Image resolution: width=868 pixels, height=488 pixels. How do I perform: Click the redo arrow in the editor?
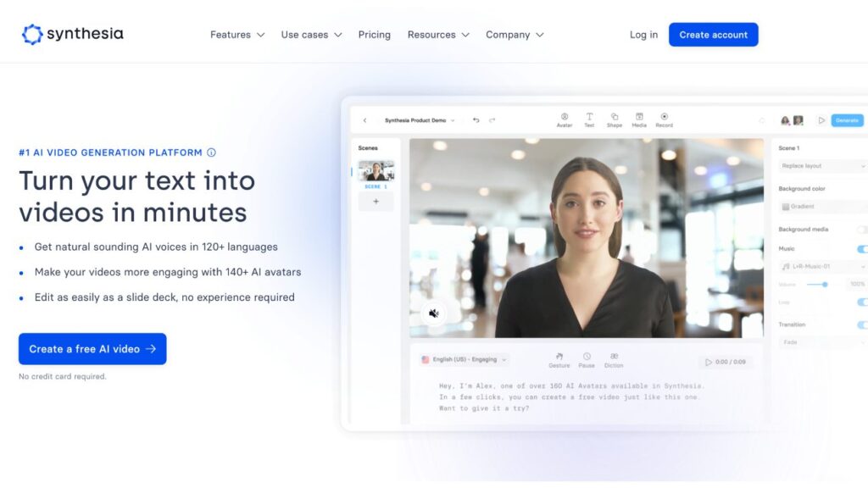click(x=492, y=120)
